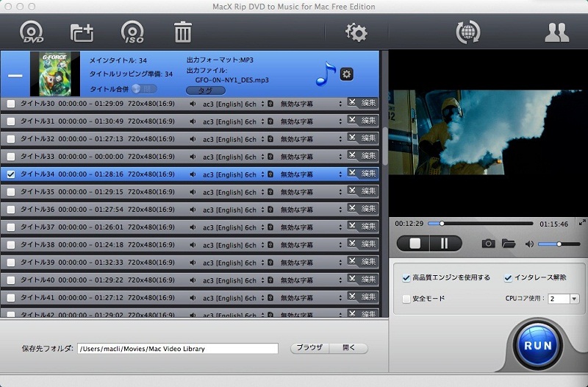Screen dimensions: 588x387
Task: Adjust the preview volume slider
Action: pyautogui.click(x=559, y=244)
